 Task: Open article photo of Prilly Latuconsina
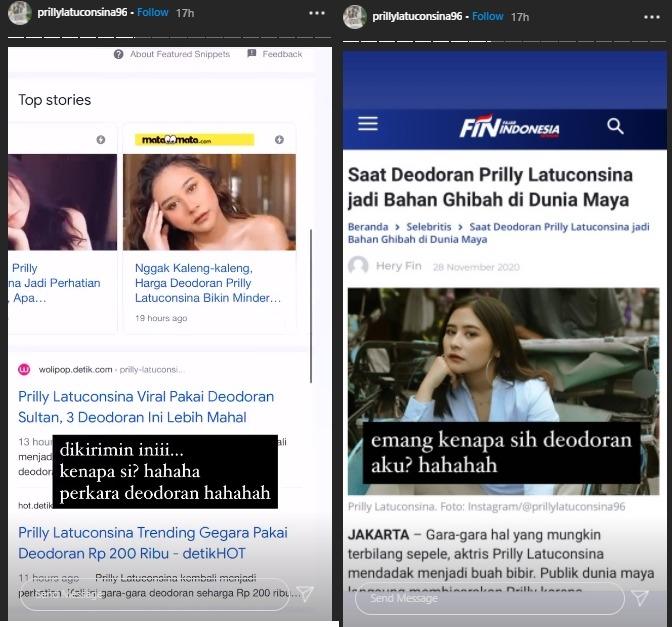click(x=504, y=391)
